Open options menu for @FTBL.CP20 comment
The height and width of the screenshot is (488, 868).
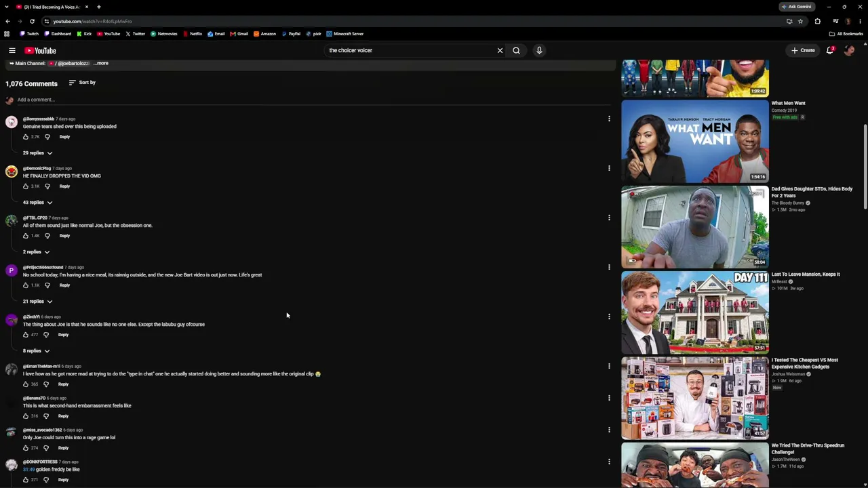pyautogui.click(x=609, y=218)
